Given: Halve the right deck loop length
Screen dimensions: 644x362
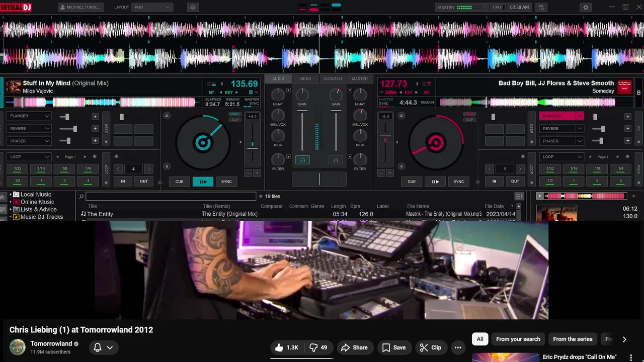Looking at the screenshot, I should point(490,169).
